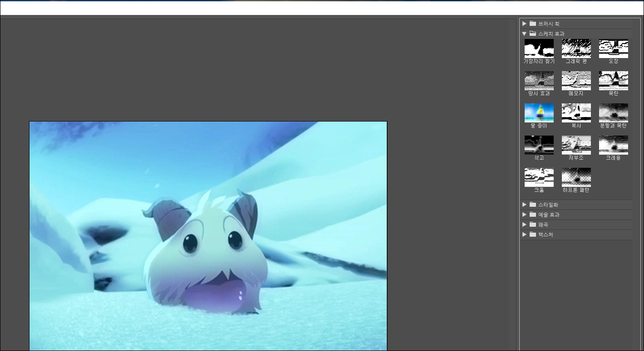Pick the 저부조 filter thumbnail

576,145
